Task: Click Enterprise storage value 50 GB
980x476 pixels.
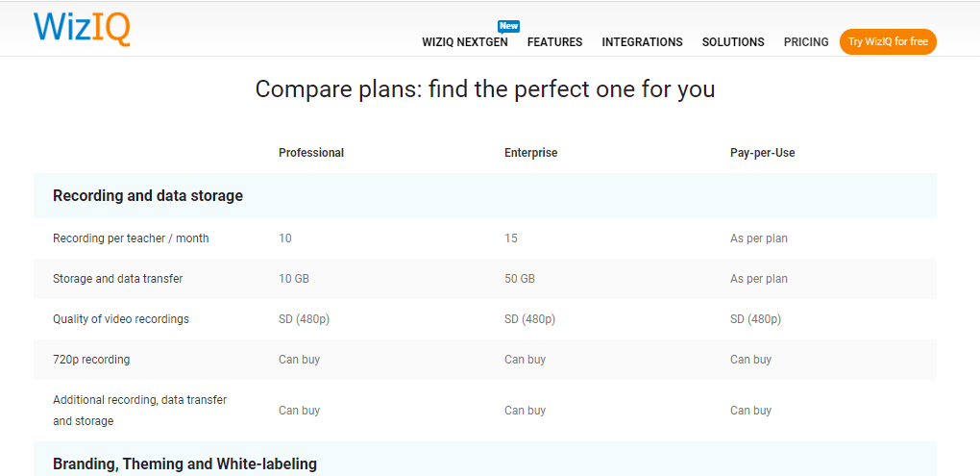Action: click(x=520, y=278)
